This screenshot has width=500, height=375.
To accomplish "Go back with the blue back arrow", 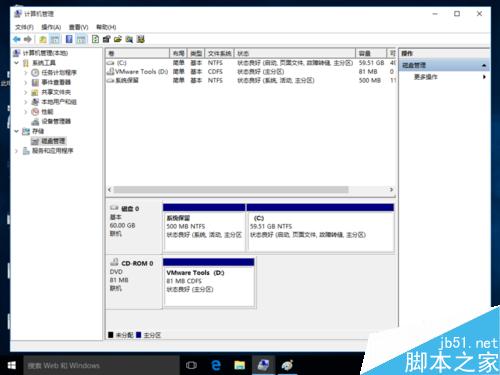I will 17,39.
